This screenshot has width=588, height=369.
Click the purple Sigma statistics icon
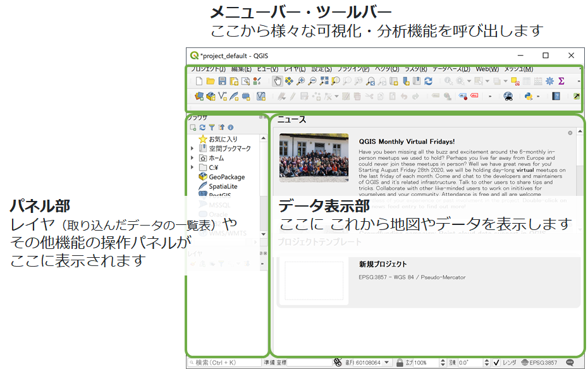561,81
